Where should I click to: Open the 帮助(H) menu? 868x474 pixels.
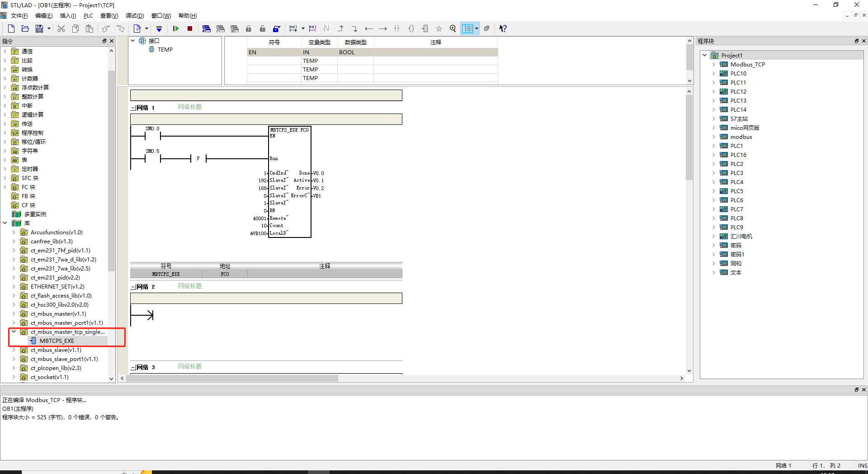point(188,16)
